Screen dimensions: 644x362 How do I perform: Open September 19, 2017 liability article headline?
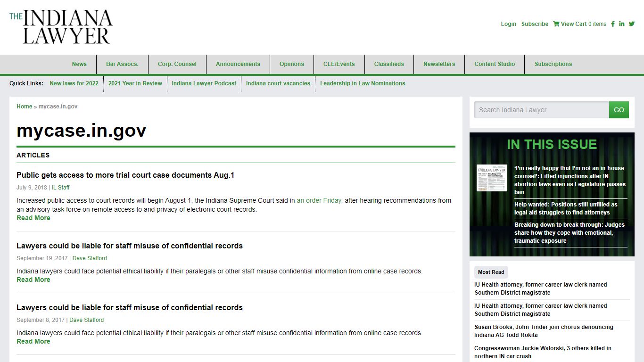130,246
